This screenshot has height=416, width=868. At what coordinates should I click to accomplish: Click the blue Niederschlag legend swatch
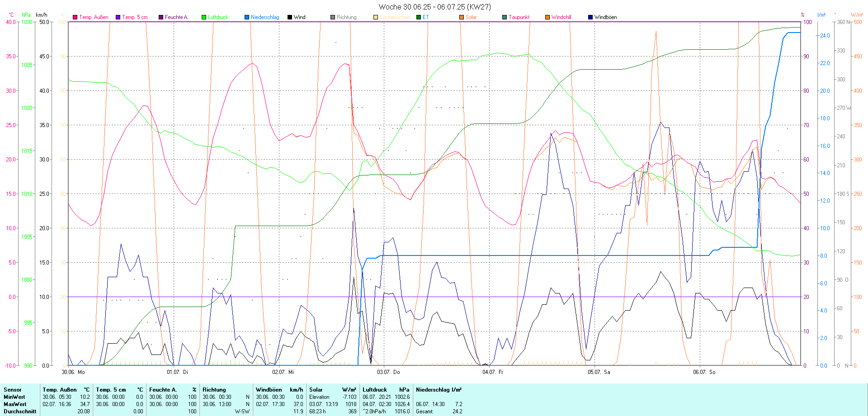[247, 17]
